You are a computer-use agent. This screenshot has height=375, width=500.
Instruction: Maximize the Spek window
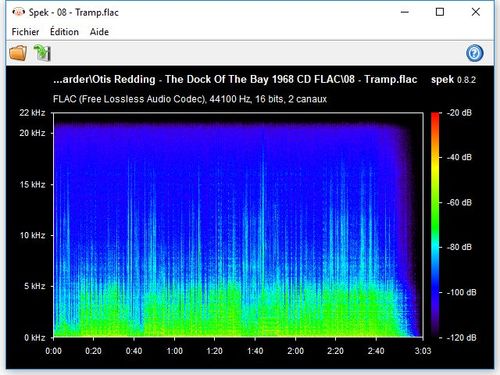[x=440, y=12]
